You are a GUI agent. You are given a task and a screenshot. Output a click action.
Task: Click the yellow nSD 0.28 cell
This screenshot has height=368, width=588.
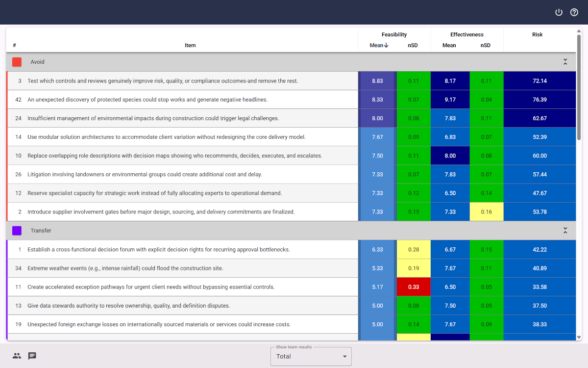click(x=414, y=249)
